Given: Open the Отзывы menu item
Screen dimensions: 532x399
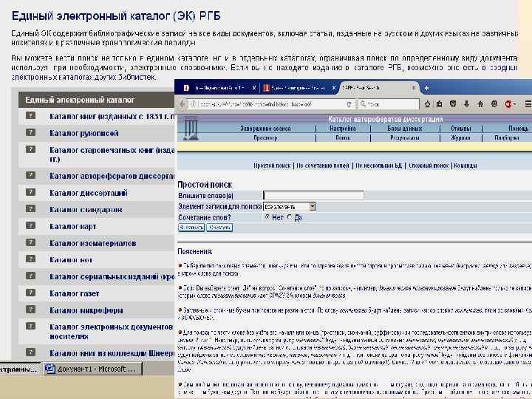Looking at the screenshot, I should click(x=461, y=129).
